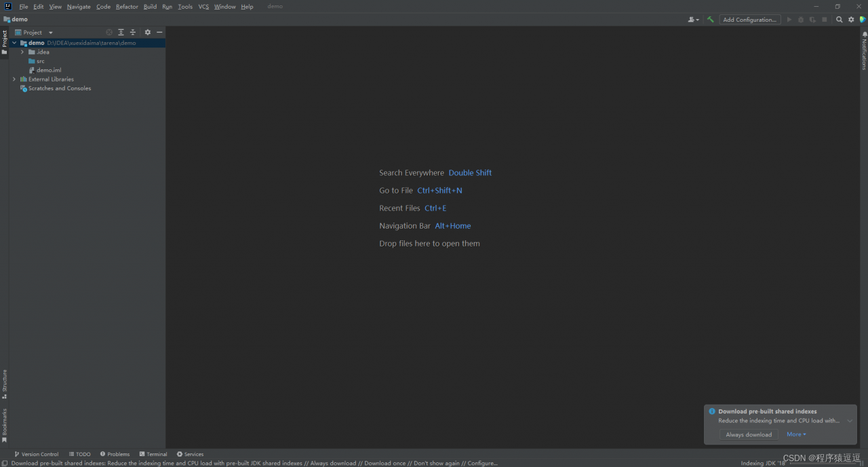Open Project panel options gear icon
The width and height of the screenshot is (868, 467).
click(148, 33)
